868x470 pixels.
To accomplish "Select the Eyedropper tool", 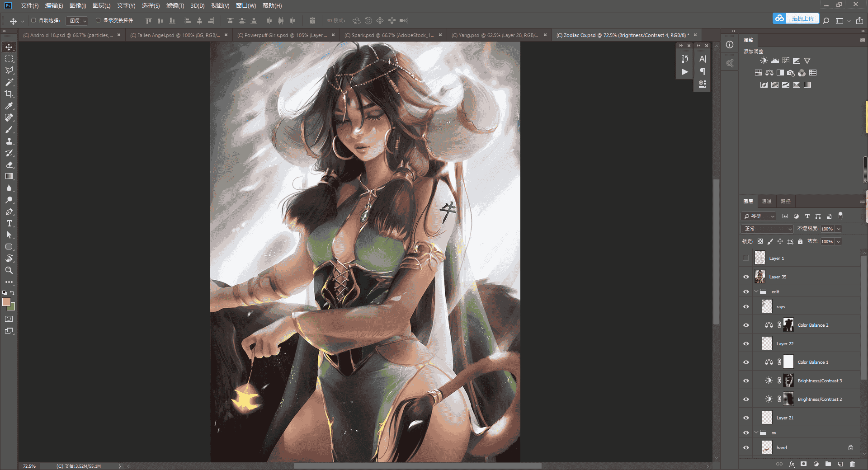I will (9, 106).
